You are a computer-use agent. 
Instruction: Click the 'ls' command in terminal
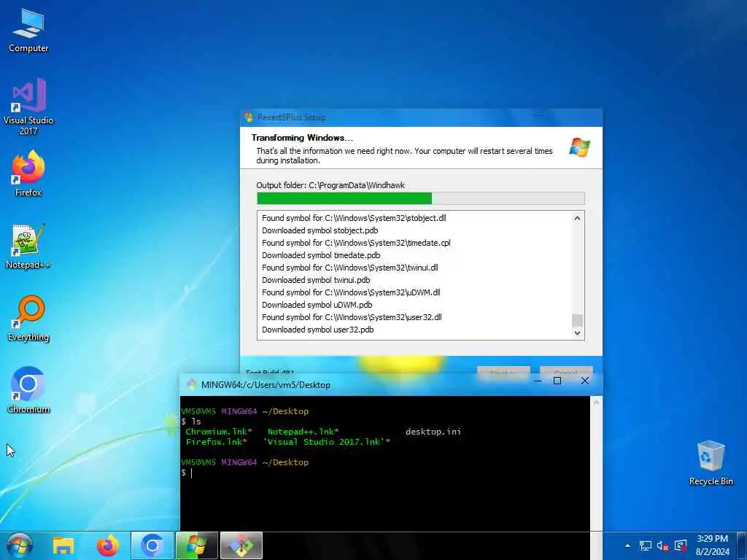196,421
